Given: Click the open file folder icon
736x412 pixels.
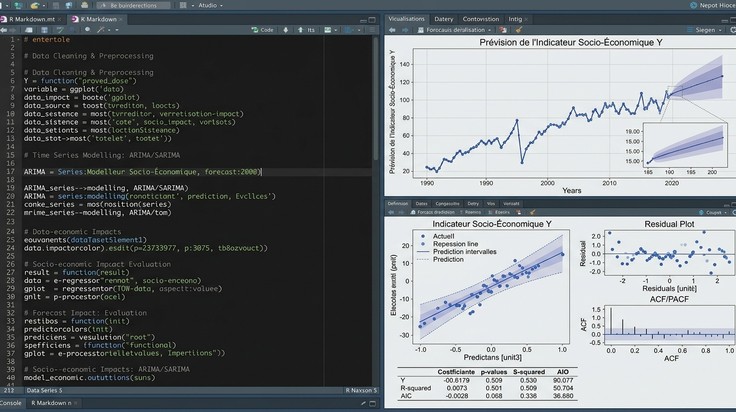Looking at the screenshot, I should (x=35, y=5).
